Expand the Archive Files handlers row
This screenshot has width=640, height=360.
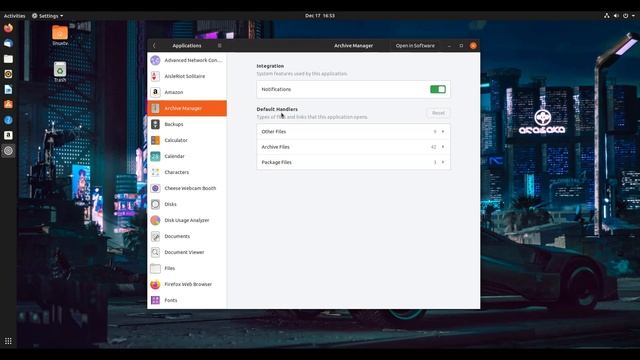point(353,147)
